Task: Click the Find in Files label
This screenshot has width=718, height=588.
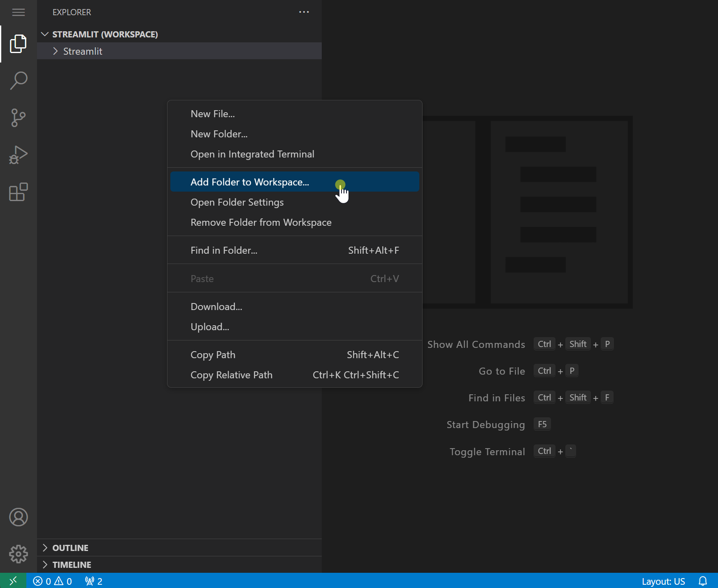Action: pos(497,398)
